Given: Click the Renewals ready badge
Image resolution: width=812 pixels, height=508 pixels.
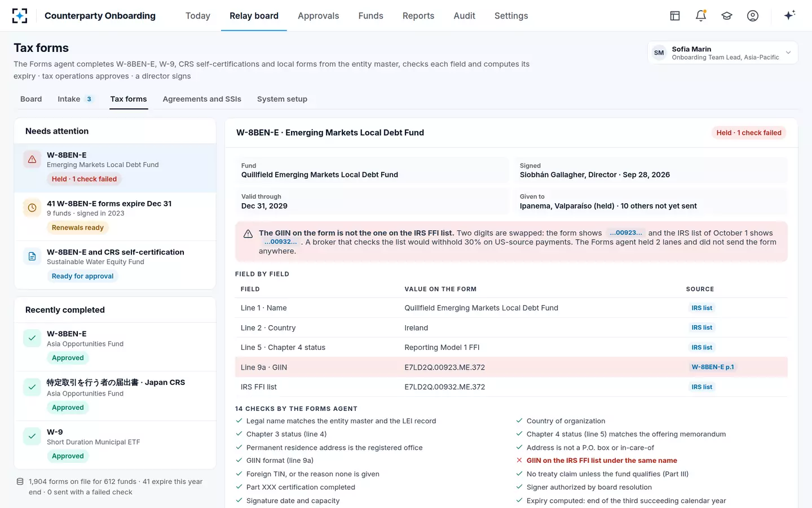Looking at the screenshot, I should (x=78, y=227).
